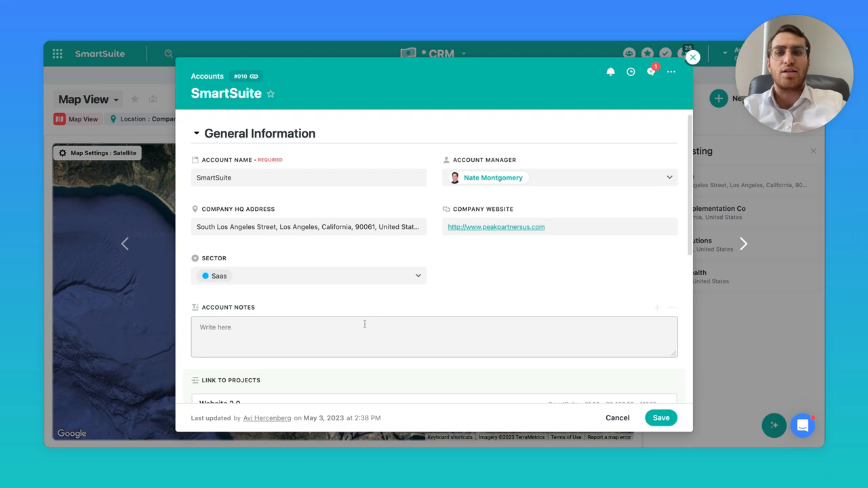Viewport: 868px width, 488px height.
Task: Close the listing side panel
Action: coord(813,151)
